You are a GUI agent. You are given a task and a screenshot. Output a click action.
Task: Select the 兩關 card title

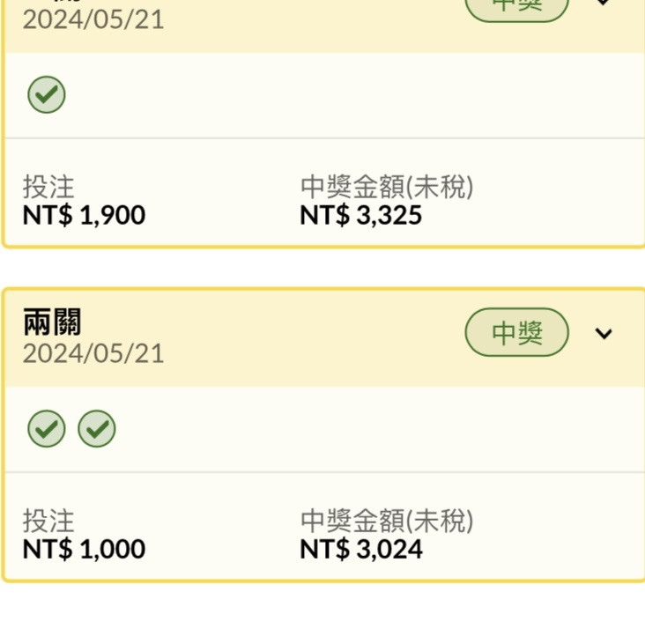[52, 322]
